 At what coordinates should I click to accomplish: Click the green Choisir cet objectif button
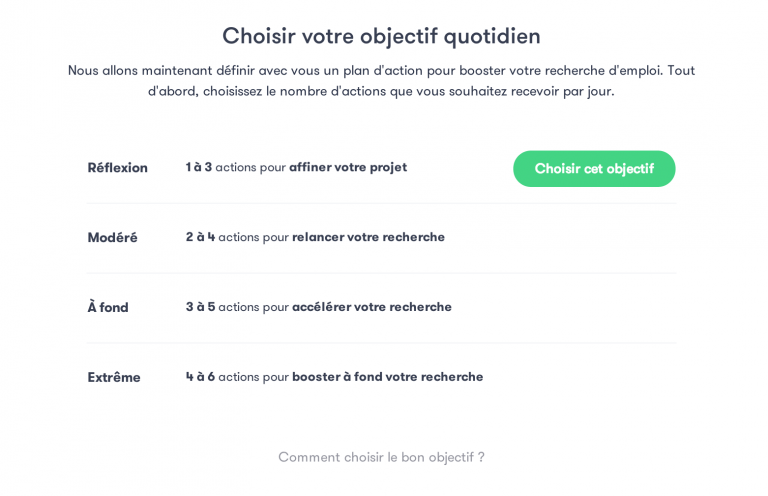tap(594, 169)
